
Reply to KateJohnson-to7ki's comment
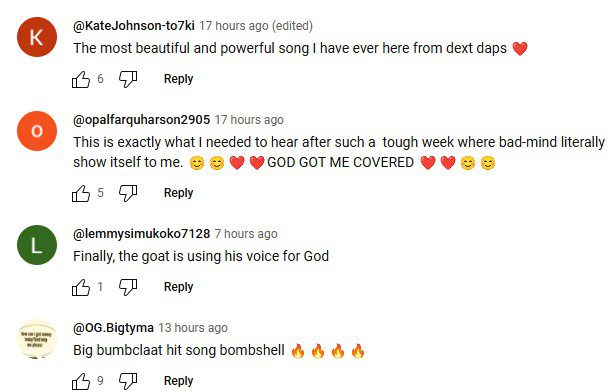(x=178, y=79)
